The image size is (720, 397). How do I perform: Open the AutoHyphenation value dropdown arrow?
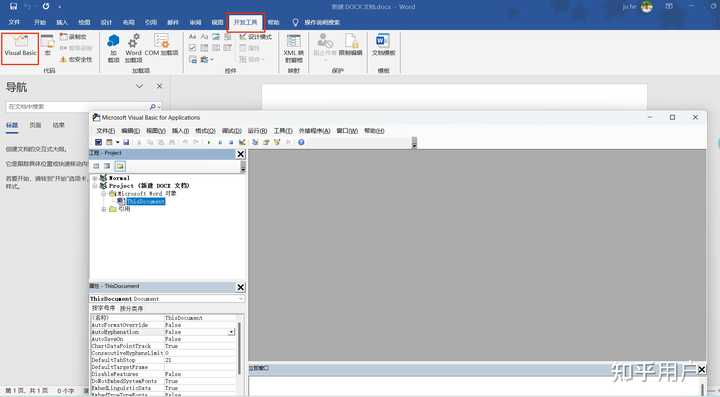[231, 332]
